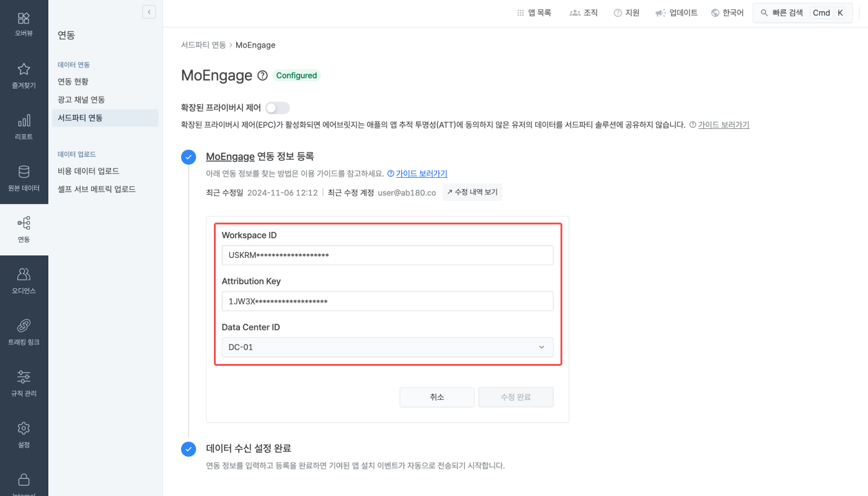Expand the Data Center ID dropdown

(x=387, y=347)
